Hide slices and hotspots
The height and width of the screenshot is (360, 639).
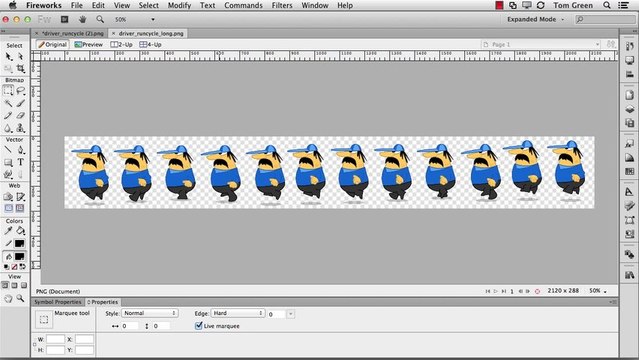[x=9, y=208]
